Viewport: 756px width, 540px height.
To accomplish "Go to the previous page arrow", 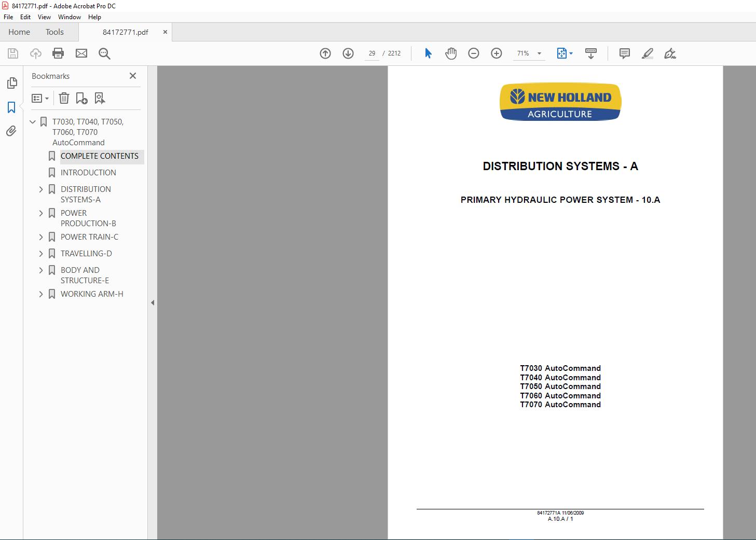I will click(325, 53).
